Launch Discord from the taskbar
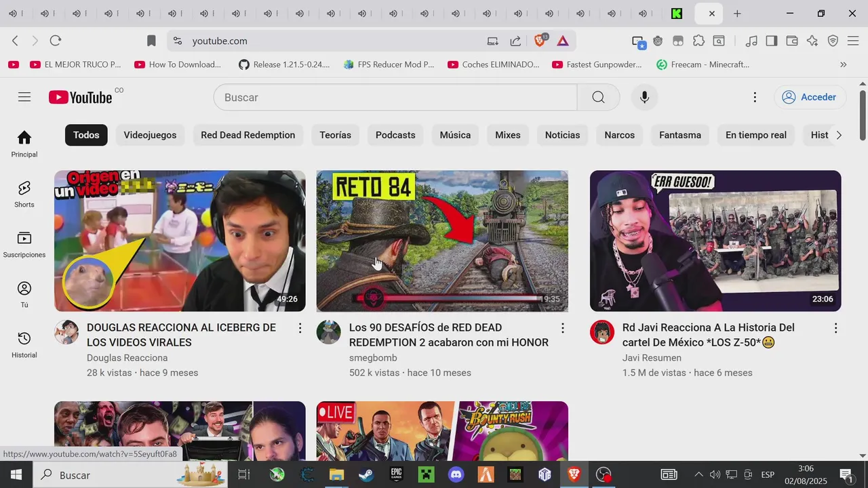 456,474
